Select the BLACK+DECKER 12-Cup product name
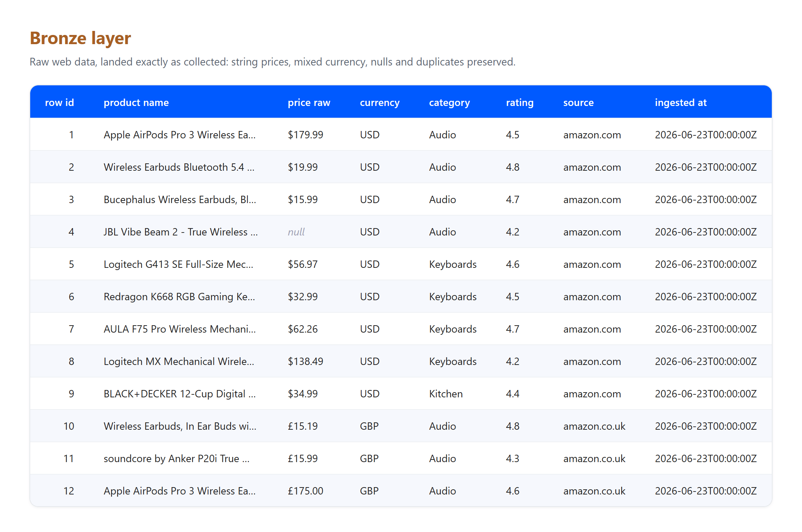The width and height of the screenshot is (802, 532). (x=180, y=394)
